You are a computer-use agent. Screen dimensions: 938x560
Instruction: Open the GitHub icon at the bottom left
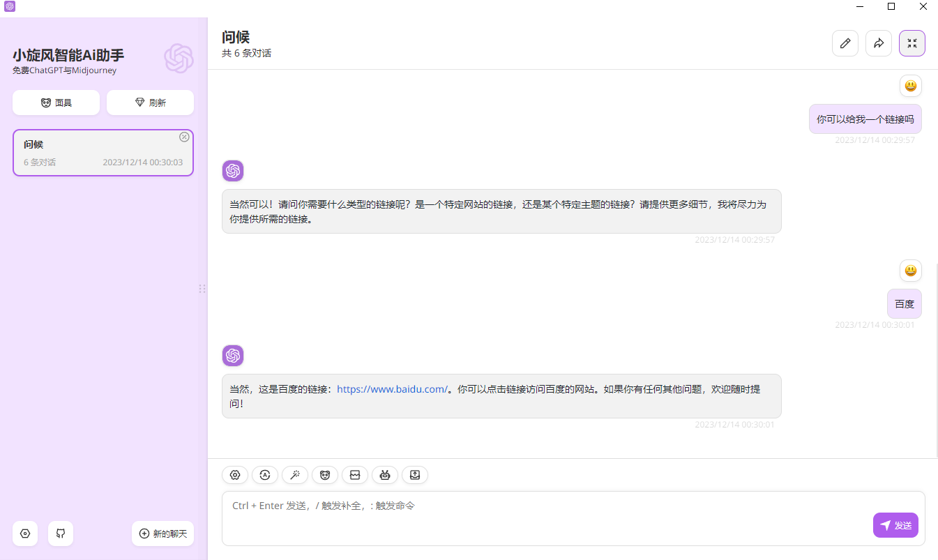[x=61, y=533]
